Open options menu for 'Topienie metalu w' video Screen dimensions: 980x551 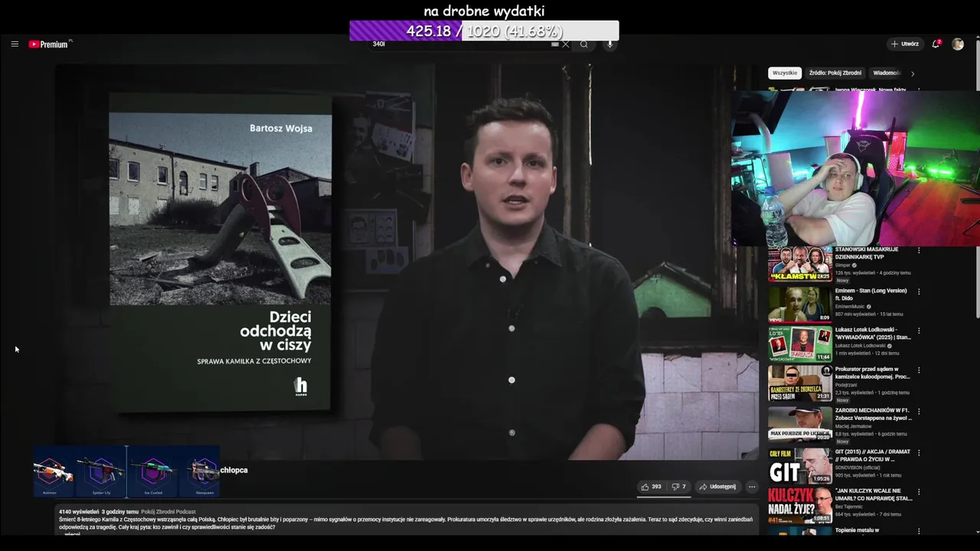pos(919,531)
